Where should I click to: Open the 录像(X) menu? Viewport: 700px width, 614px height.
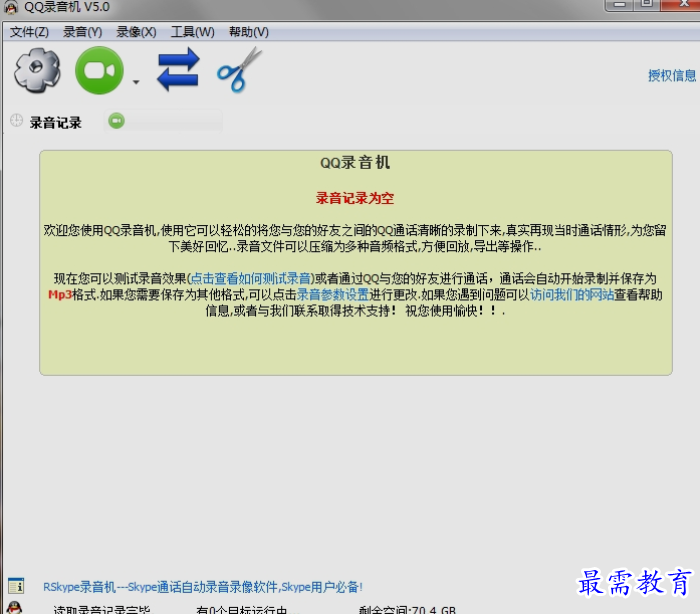pos(136,32)
